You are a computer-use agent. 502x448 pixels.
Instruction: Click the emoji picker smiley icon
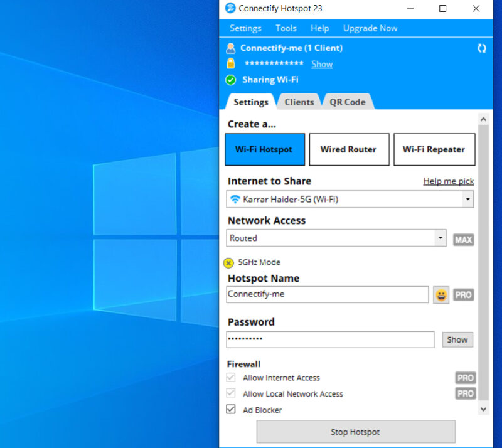[x=441, y=295]
